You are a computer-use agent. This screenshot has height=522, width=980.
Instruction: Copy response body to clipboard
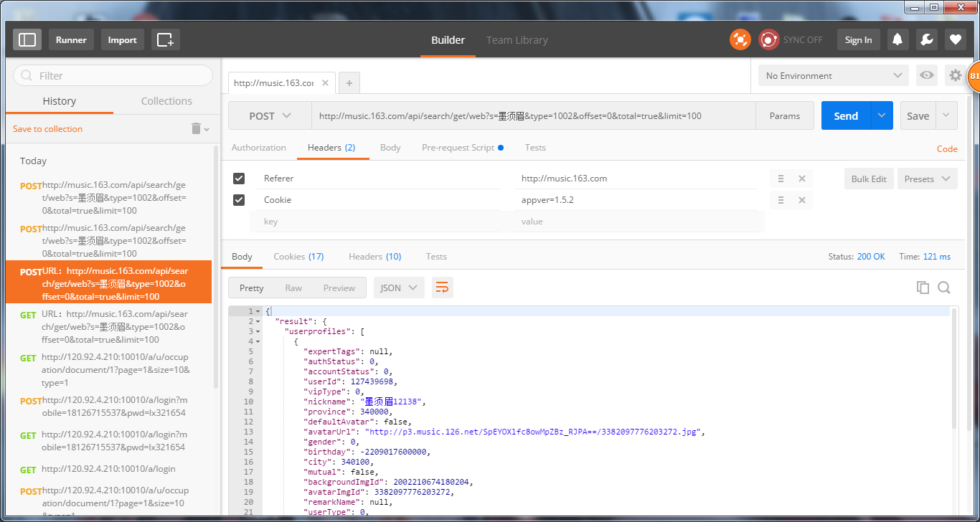pos(923,288)
